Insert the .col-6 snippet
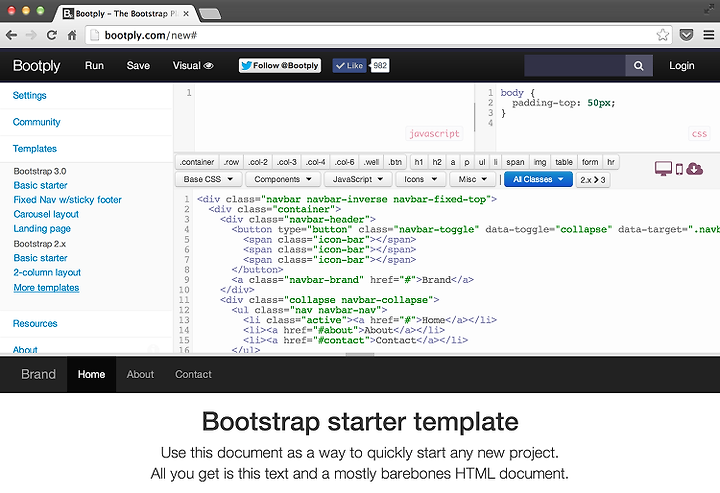Image resolution: width=720 pixels, height=493 pixels. click(344, 162)
